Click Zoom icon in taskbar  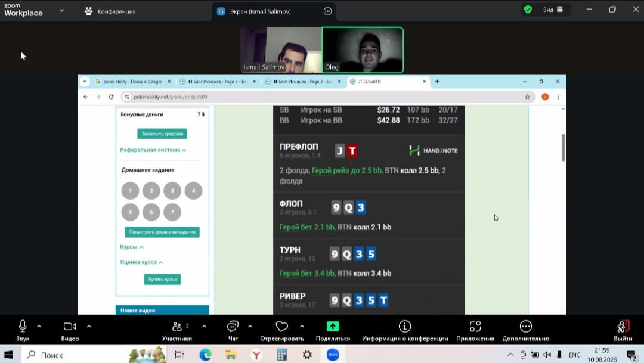click(x=333, y=355)
